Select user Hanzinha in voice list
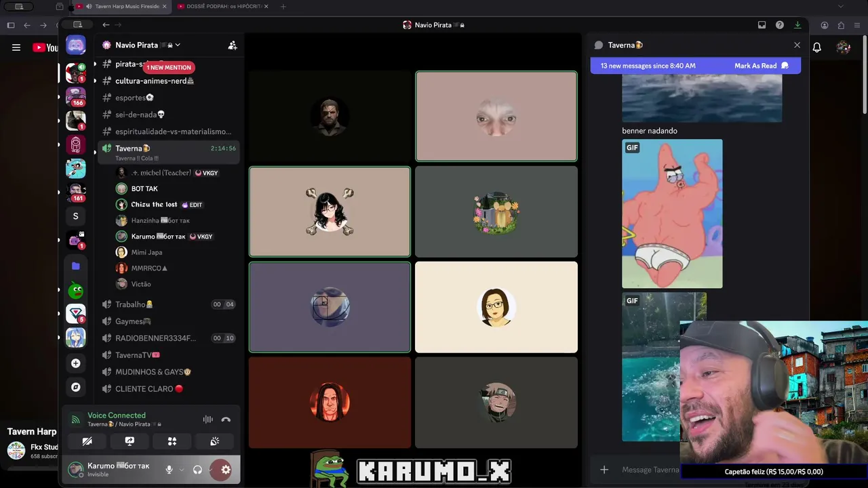This screenshot has height=488, width=868. click(175, 220)
